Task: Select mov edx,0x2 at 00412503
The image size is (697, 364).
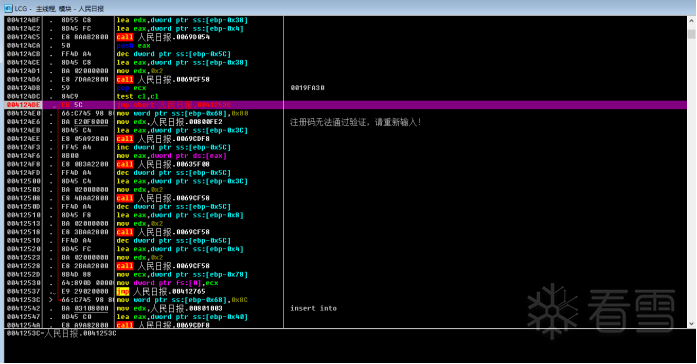Action: coord(140,189)
